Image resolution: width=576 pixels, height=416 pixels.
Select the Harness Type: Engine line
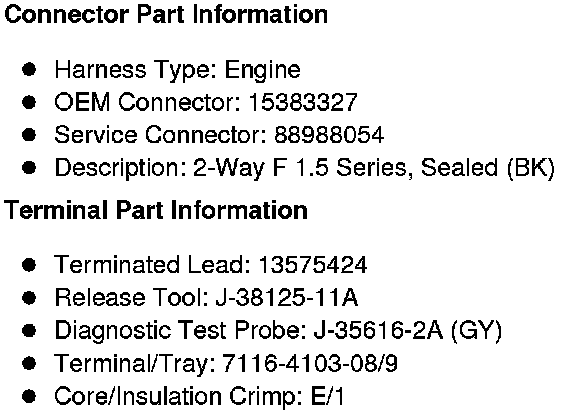click(177, 70)
